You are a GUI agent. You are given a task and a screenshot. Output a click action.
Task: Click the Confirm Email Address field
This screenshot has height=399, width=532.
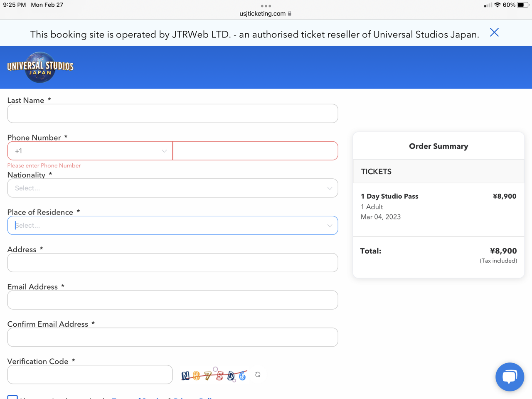(x=172, y=337)
